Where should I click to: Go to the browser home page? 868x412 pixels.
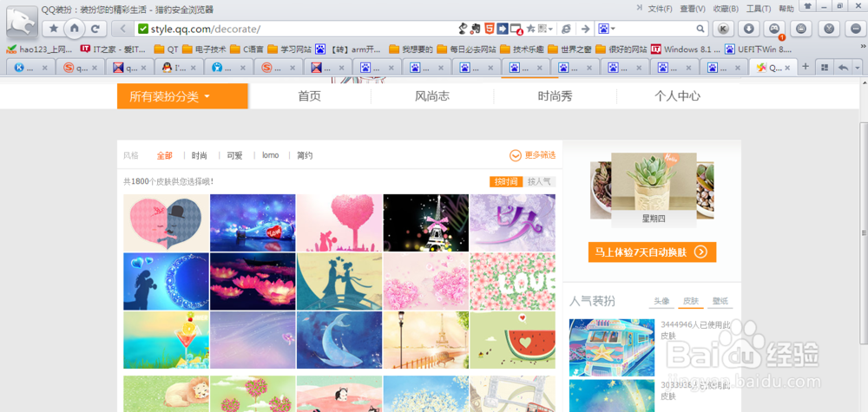(74, 29)
